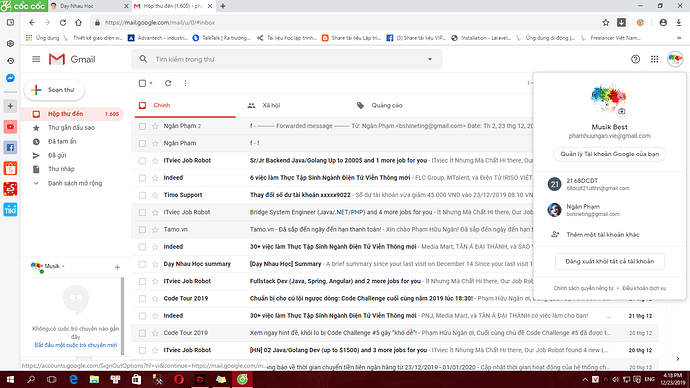Viewport: 690px width, 388px height.
Task: Switch to the Chính tab
Action: [x=185, y=106]
